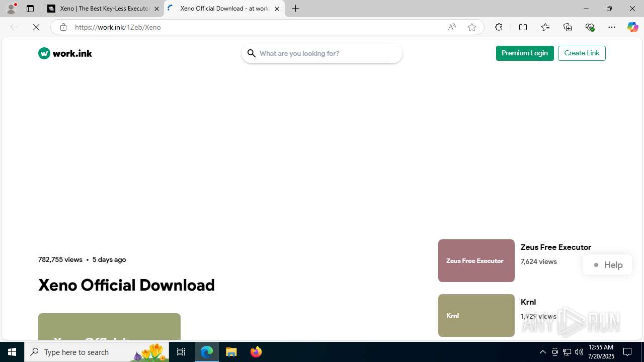Screen dimensions: 644x362
Task: Open the Krnl thumbnail
Action: 476,315
